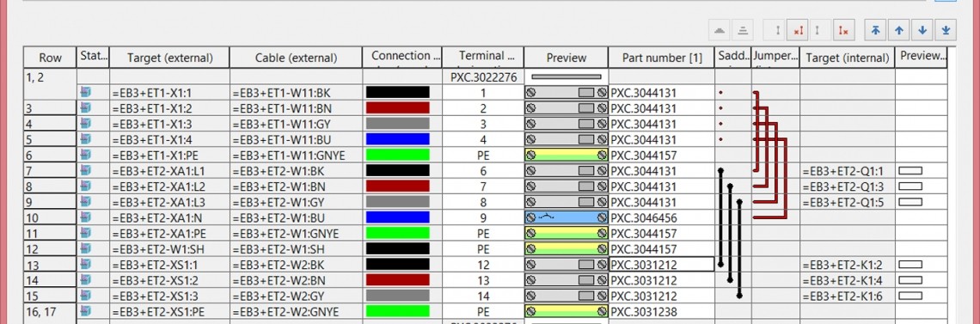The width and height of the screenshot is (980, 324).
Task: Click the blue swatch for =EB3+ET1-W11:BU
Action: click(397, 139)
